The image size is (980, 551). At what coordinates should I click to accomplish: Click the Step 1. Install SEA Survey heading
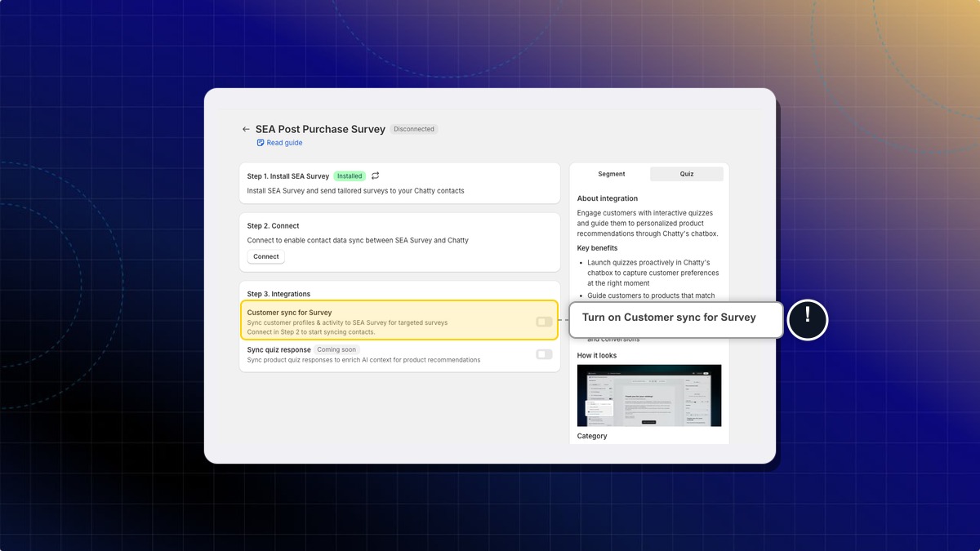288,176
